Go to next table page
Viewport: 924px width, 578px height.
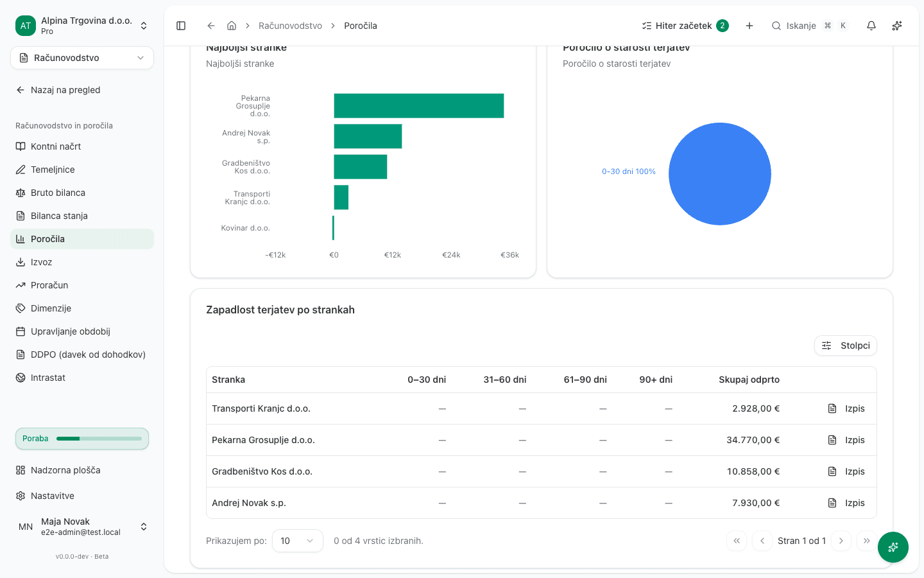pos(841,541)
